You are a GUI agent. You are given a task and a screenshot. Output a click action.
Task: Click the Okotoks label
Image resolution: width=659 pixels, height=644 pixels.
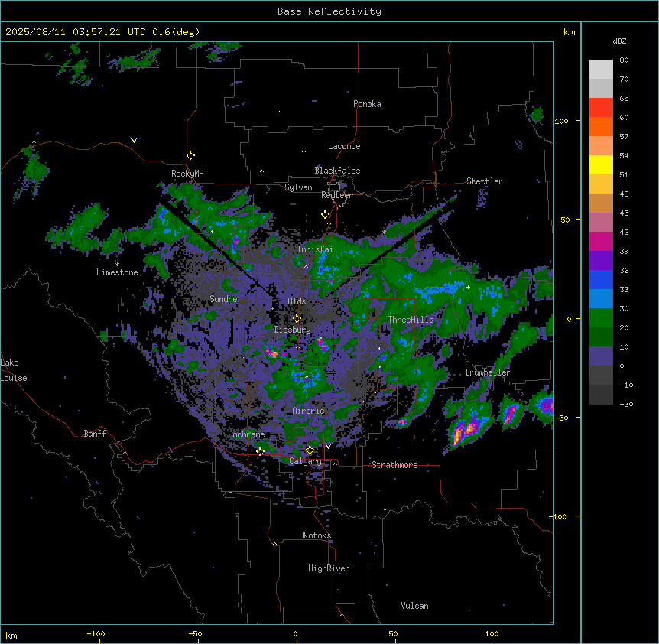[x=315, y=535]
